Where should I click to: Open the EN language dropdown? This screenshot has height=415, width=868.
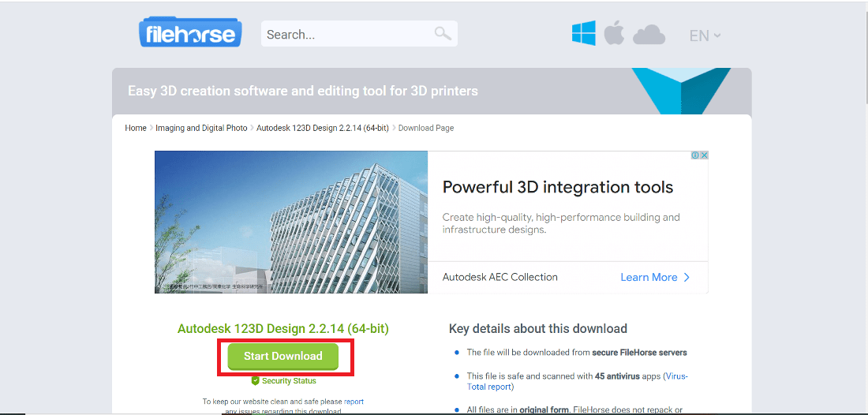[705, 36]
